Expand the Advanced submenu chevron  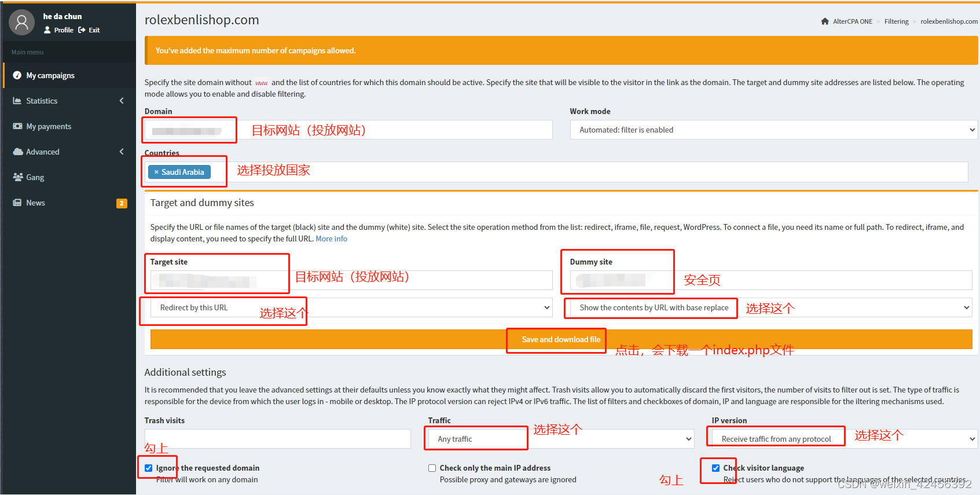point(122,152)
